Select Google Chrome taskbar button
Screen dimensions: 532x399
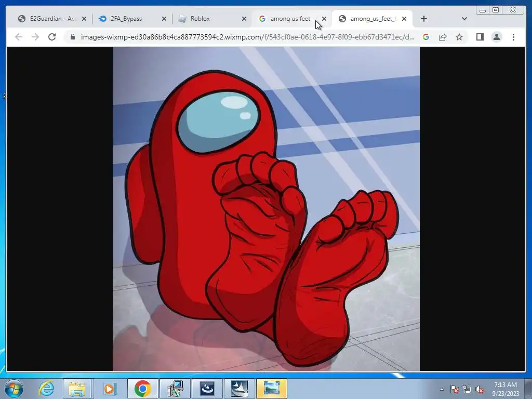[x=142, y=389]
